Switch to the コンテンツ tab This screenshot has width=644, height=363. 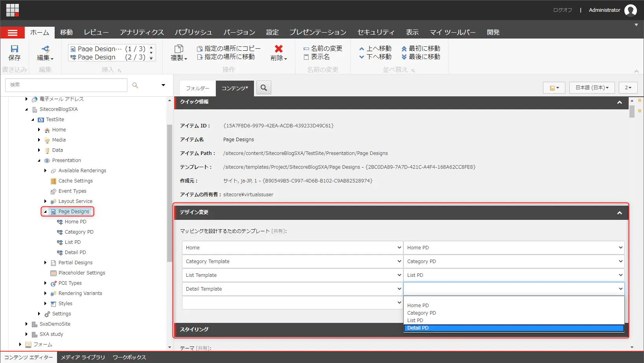pyautogui.click(x=235, y=88)
